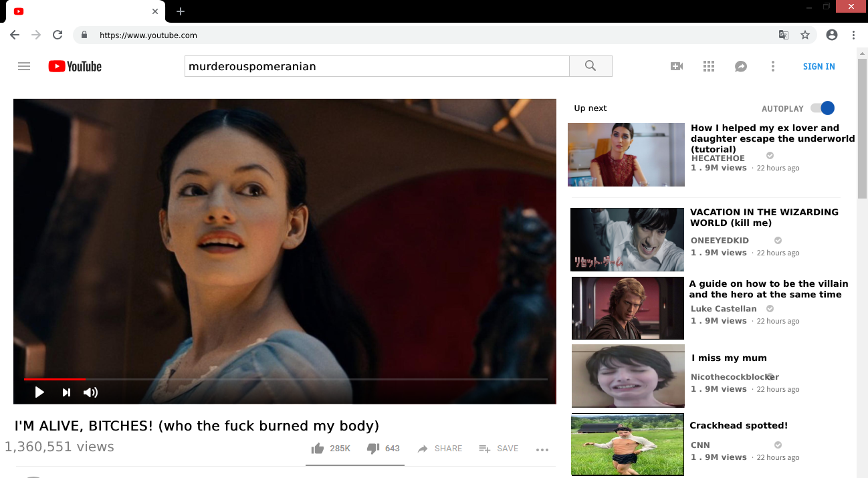Open the YouTube apps grid
Screen dimensions: 868x478
(x=709, y=66)
